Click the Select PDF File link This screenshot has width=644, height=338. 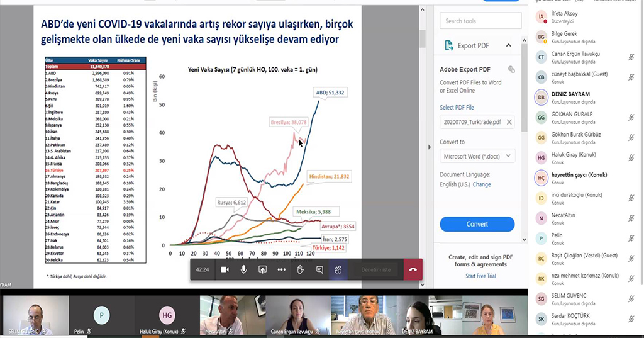(457, 108)
